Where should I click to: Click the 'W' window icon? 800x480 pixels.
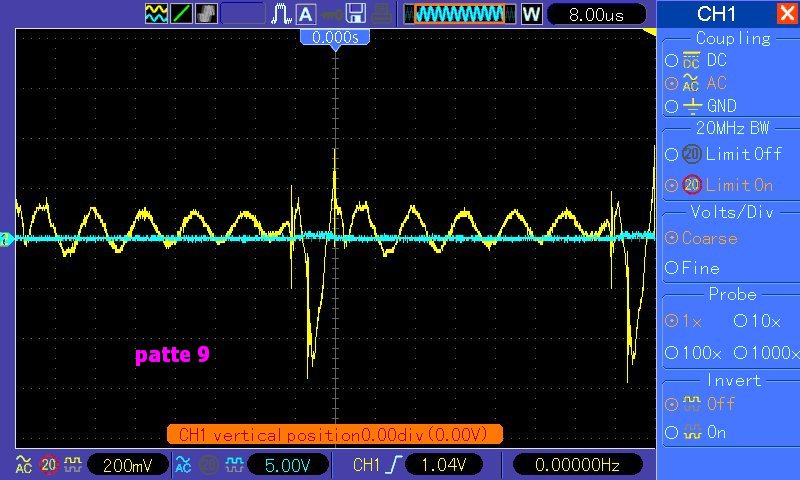531,14
